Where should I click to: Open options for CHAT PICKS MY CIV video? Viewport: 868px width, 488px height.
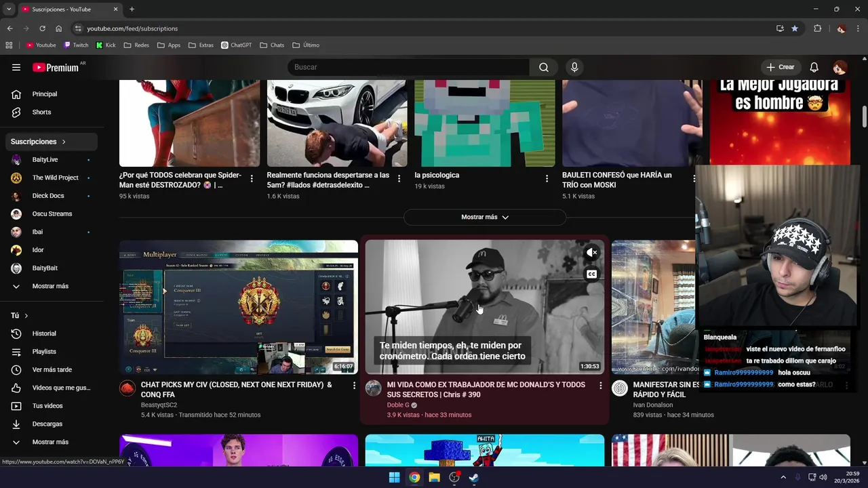[x=354, y=385]
